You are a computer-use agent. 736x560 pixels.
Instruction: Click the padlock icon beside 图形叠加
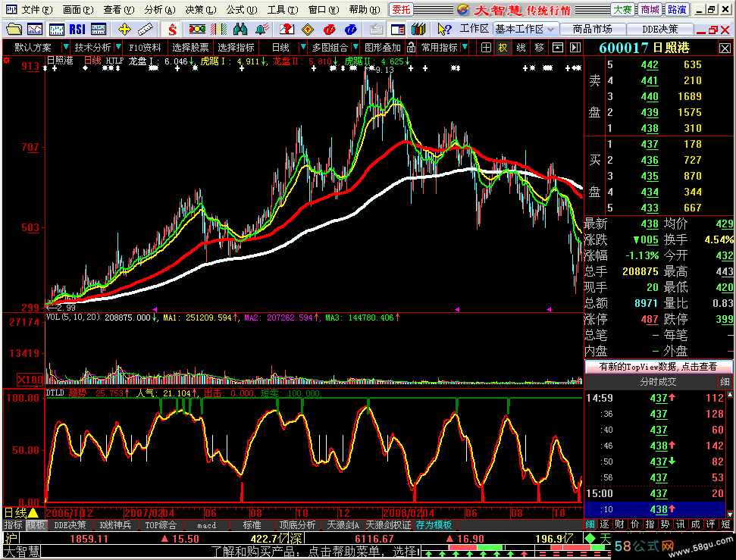411,48
